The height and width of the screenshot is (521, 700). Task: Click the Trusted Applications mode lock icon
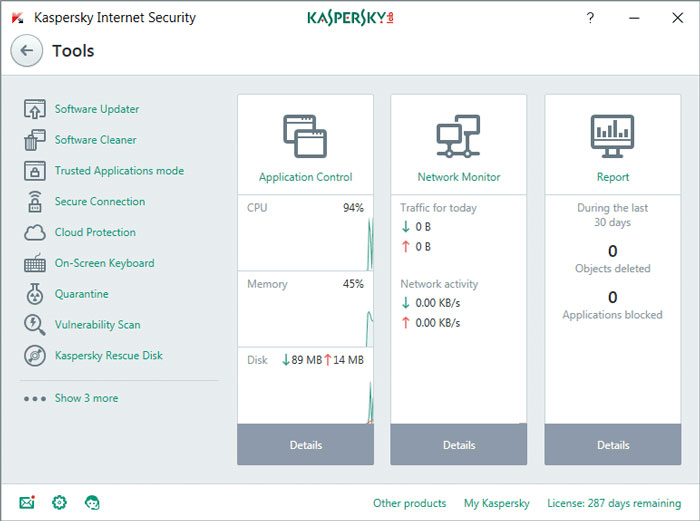point(35,171)
